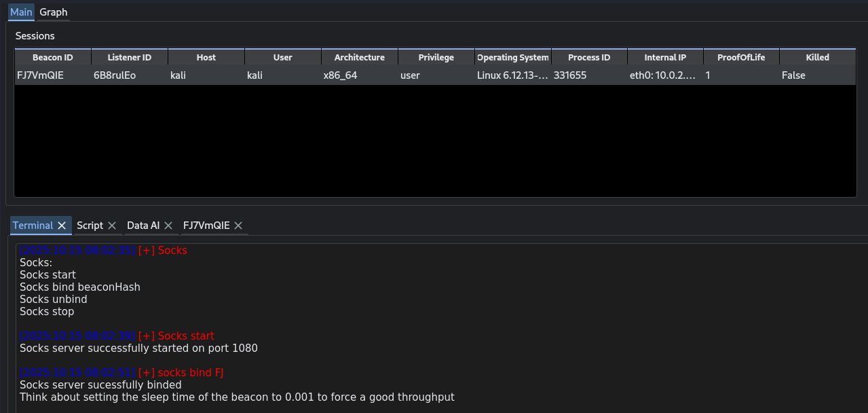
Task: Open the Script tab
Action: [90, 226]
